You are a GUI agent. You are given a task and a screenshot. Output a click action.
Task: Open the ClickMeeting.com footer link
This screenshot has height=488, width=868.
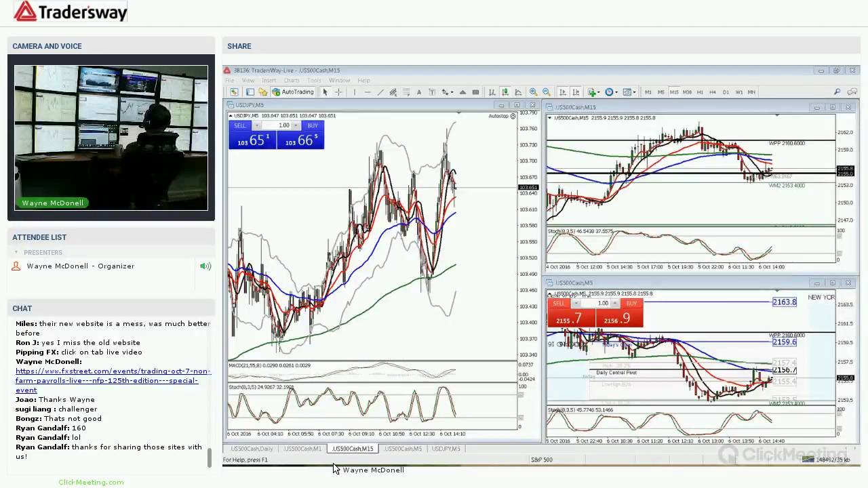point(91,482)
